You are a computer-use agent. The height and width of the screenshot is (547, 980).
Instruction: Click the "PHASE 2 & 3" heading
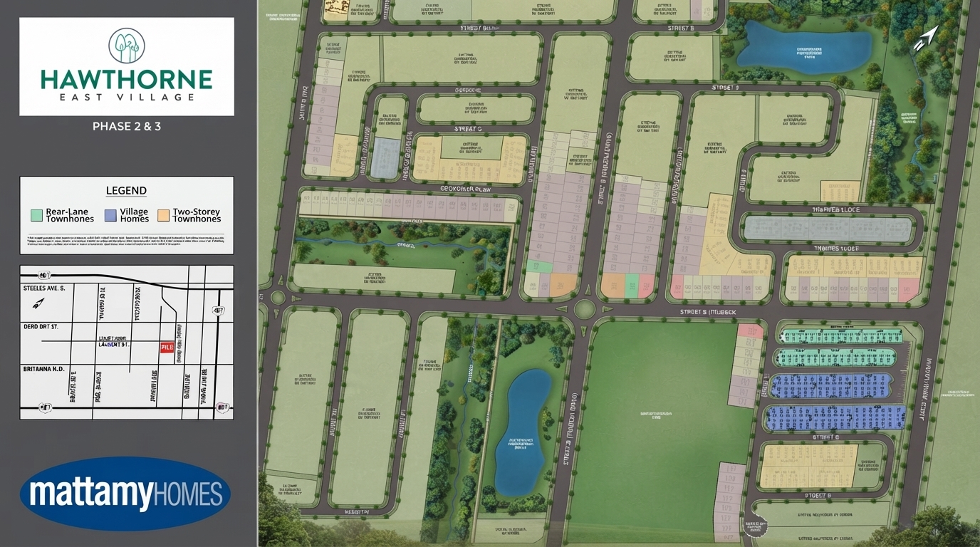click(x=127, y=126)
